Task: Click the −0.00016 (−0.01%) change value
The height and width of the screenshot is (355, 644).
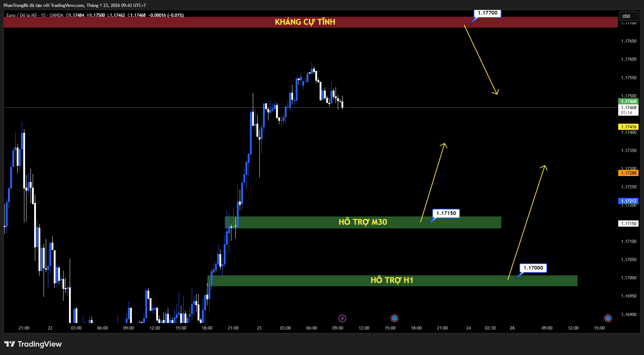Action: coord(166,15)
